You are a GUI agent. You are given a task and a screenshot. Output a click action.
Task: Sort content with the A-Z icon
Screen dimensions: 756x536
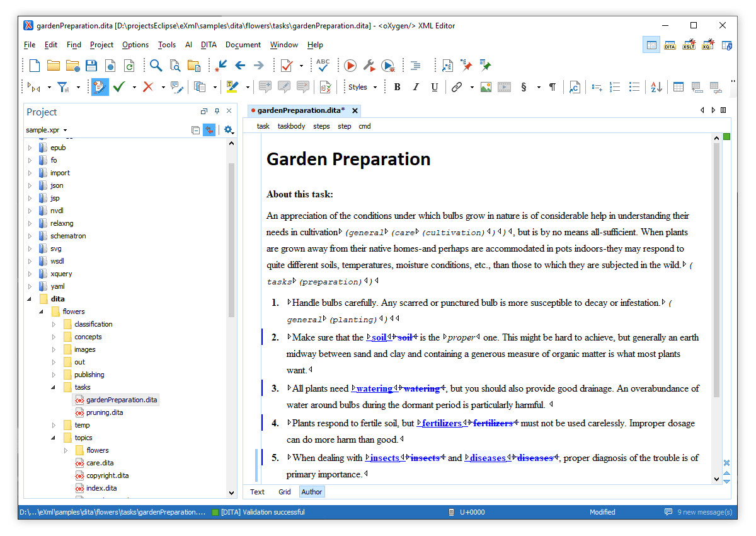click(656, 87)
